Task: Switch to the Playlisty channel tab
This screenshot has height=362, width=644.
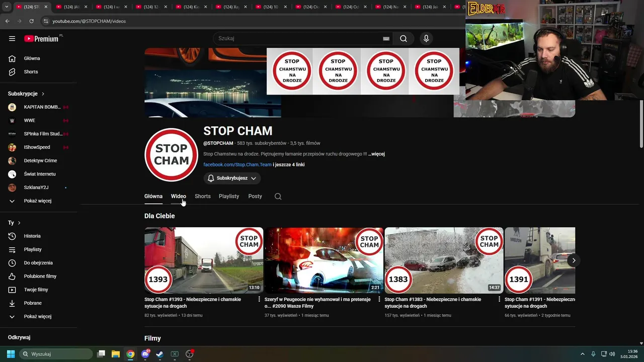Action: [229, 196]
